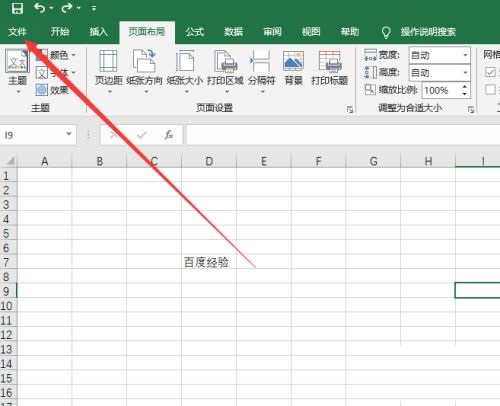Open the 打印区域 print area menu
This screenshot has height=406, width=500.
pos(225,71)
